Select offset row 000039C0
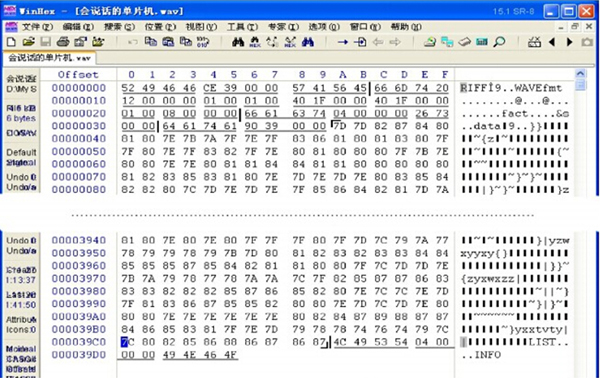The width and height of the screenshot is (600, 378). pyautogui.click(x=78, y=342)
